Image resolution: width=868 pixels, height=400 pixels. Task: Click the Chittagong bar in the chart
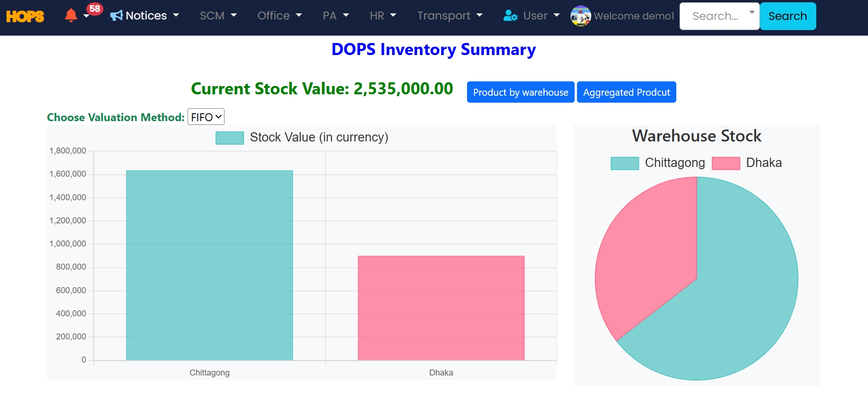(x=209, y=265)
